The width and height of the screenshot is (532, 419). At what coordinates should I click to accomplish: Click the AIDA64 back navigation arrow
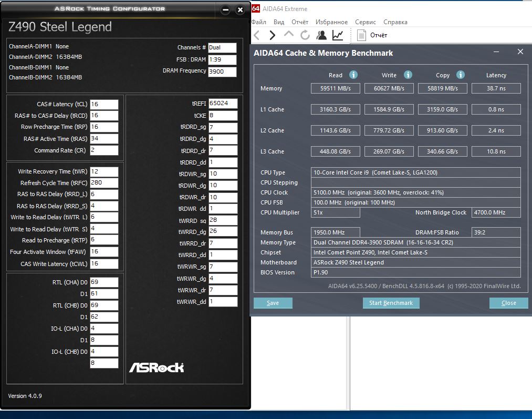pos(256,35)
